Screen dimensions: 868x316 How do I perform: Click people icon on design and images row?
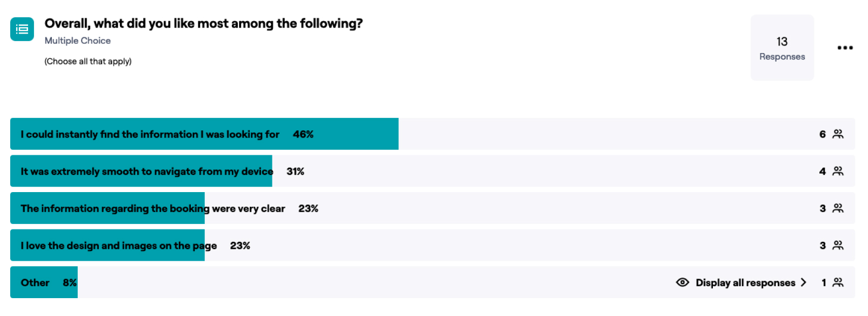[x=838, y=246]
